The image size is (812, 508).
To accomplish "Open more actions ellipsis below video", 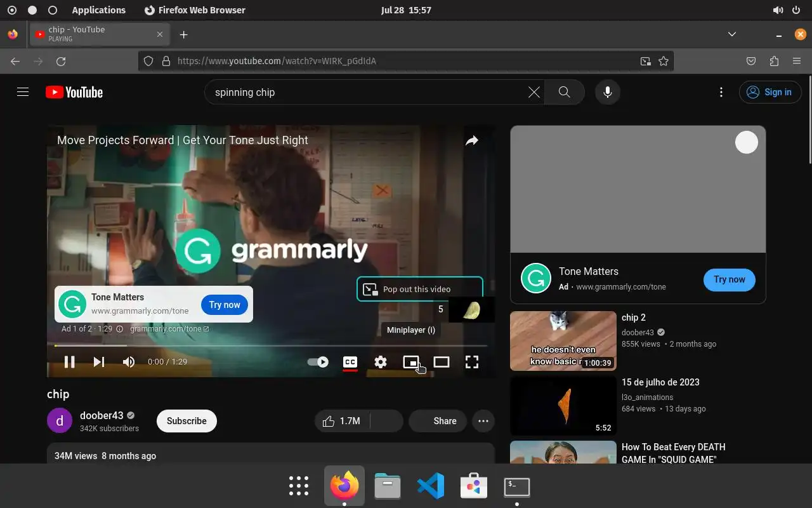I will [483, 421].
